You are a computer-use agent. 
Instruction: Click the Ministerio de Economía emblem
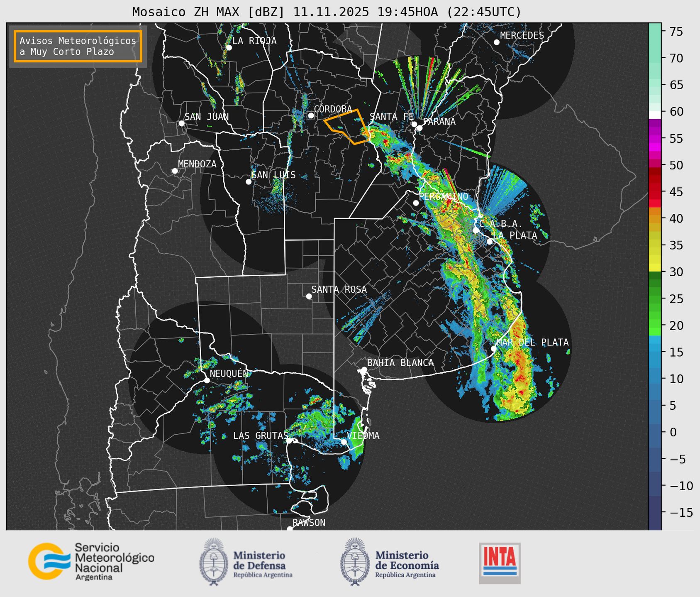click(355, 562)
